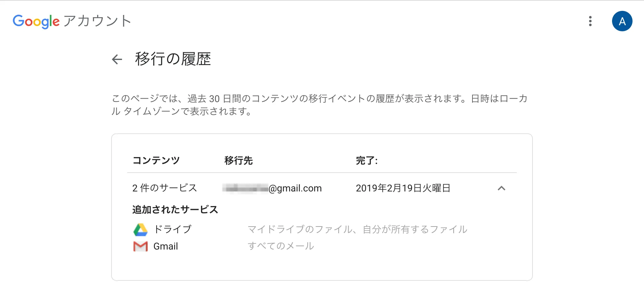
Task: Click the ドライブ service label
Action: point(172,229)
